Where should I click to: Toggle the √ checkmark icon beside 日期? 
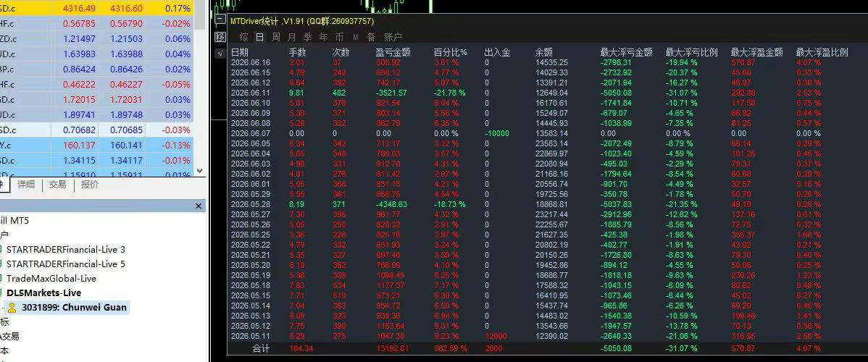point(220,53)
